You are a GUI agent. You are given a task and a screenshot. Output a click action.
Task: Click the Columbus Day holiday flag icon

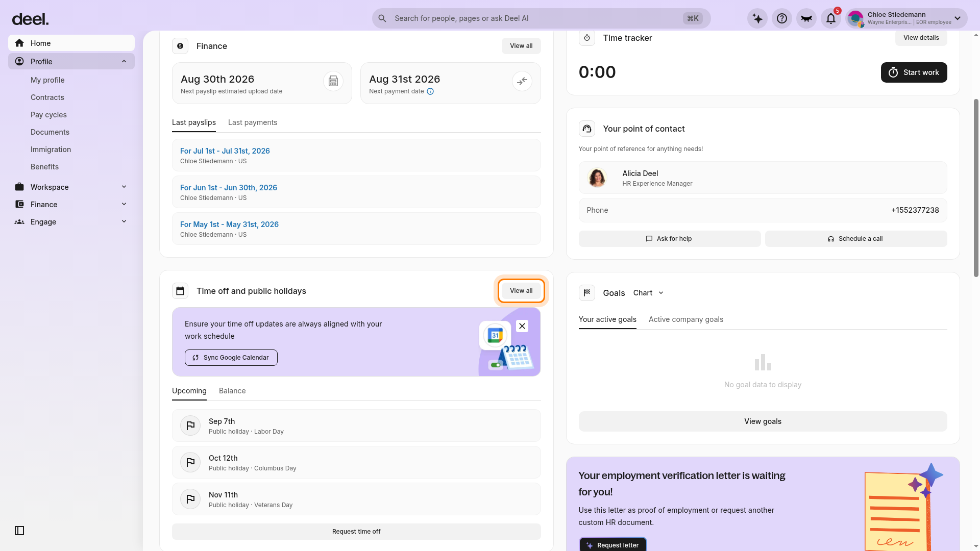point(190,462)
